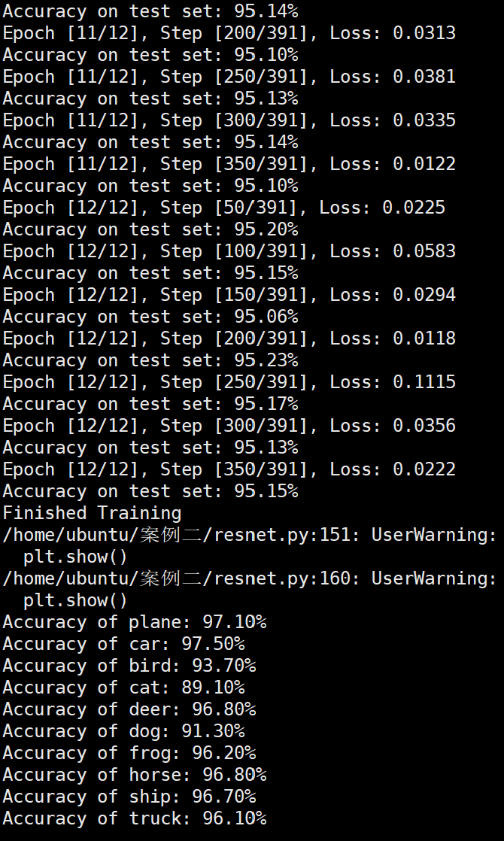Click the Epoch [11/12] Step [200/391] line
This screenshot has height=841, width=504.
pos(229,32)
